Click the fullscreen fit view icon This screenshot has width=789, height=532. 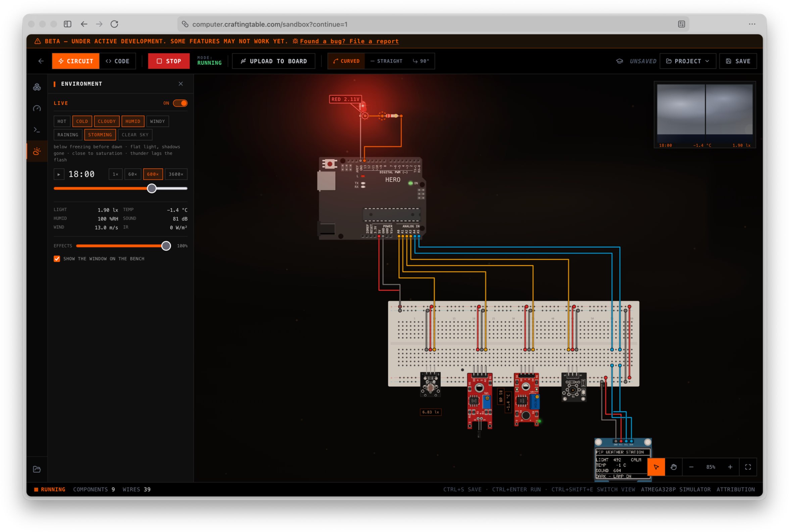click(748, 467)
